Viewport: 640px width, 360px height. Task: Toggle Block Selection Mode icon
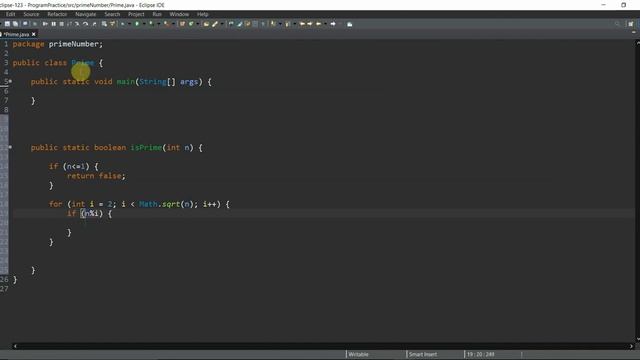[255, 24]
